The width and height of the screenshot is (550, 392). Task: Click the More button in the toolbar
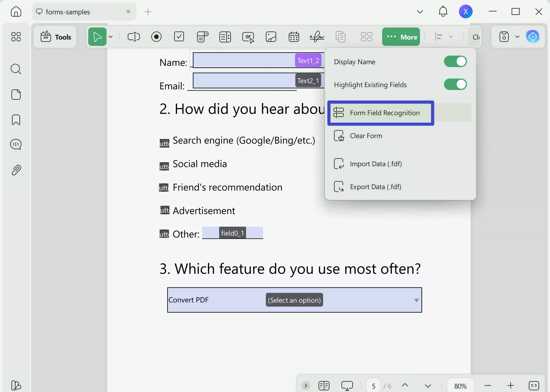[x=401, y=37]
